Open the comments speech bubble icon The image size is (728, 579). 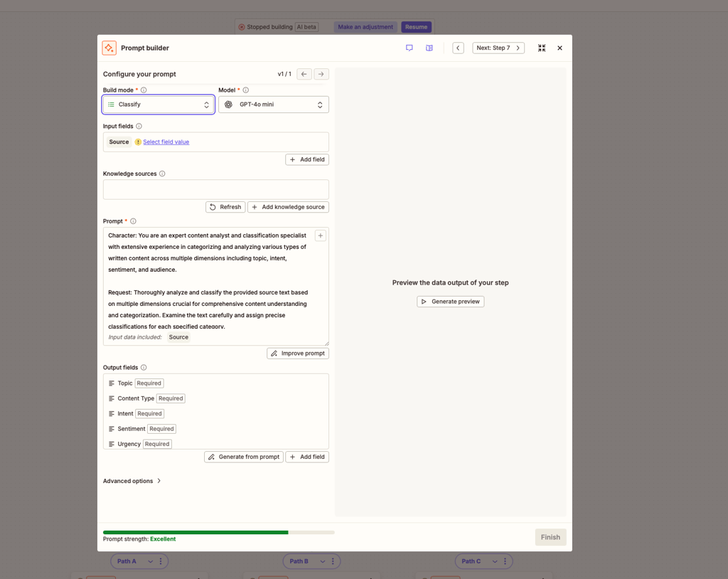point(409,48)
